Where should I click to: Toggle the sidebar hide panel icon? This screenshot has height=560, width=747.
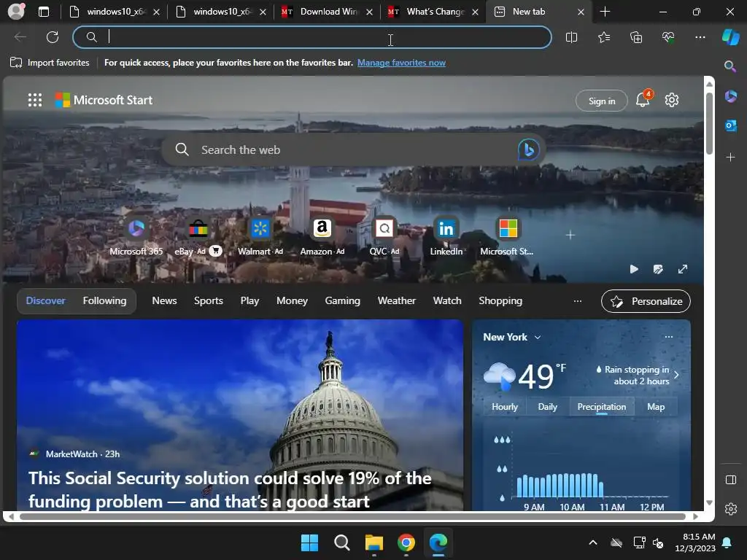(x=731, y=480)
